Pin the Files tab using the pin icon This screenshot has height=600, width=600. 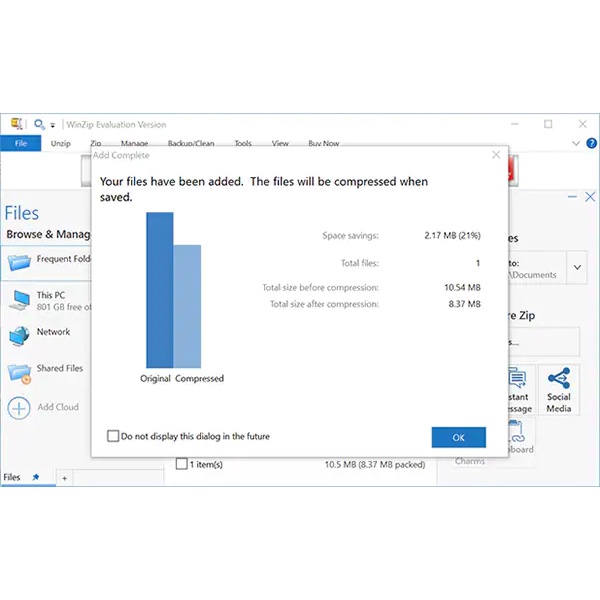pos(36,478)
